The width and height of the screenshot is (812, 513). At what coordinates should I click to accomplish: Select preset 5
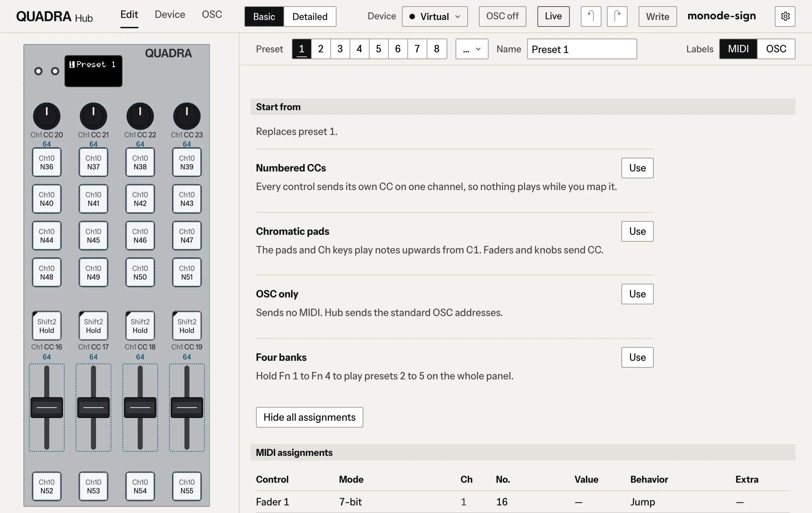click(378, 49)
